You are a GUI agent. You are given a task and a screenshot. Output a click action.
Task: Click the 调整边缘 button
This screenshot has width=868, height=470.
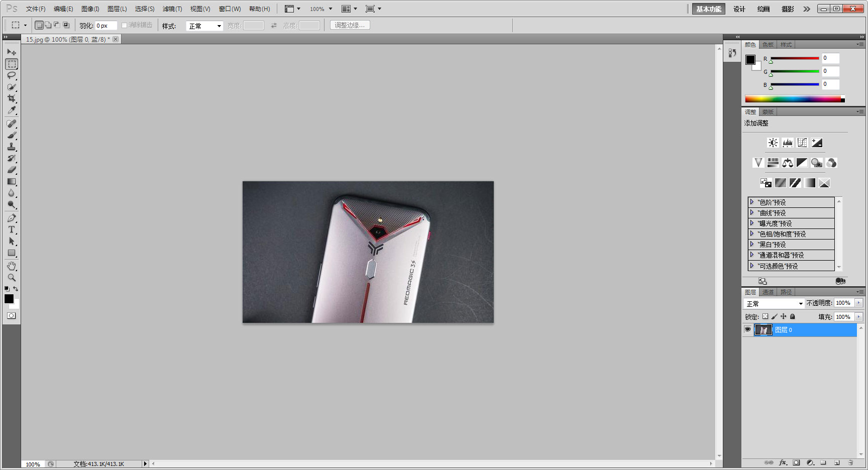coord(350,25)
